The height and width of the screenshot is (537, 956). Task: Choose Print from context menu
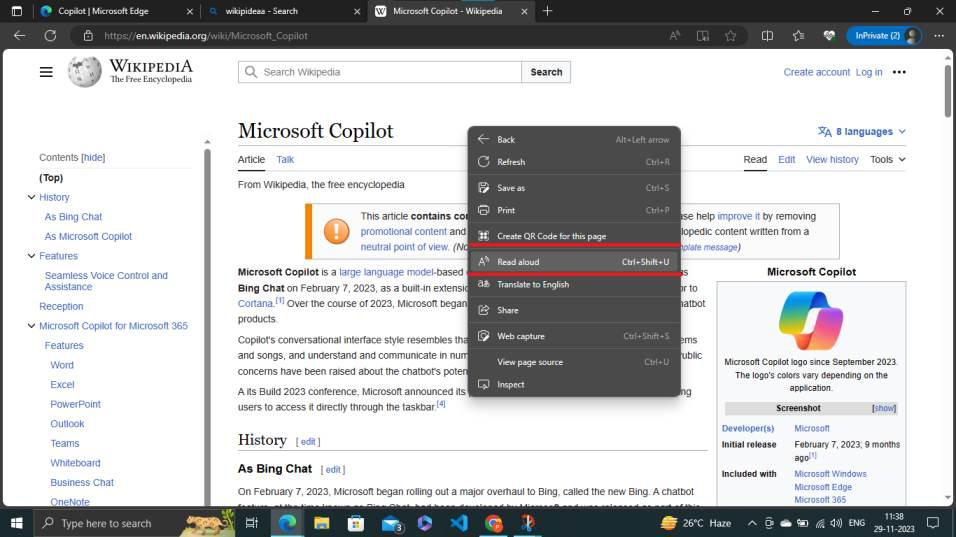[x=574, y=210]
